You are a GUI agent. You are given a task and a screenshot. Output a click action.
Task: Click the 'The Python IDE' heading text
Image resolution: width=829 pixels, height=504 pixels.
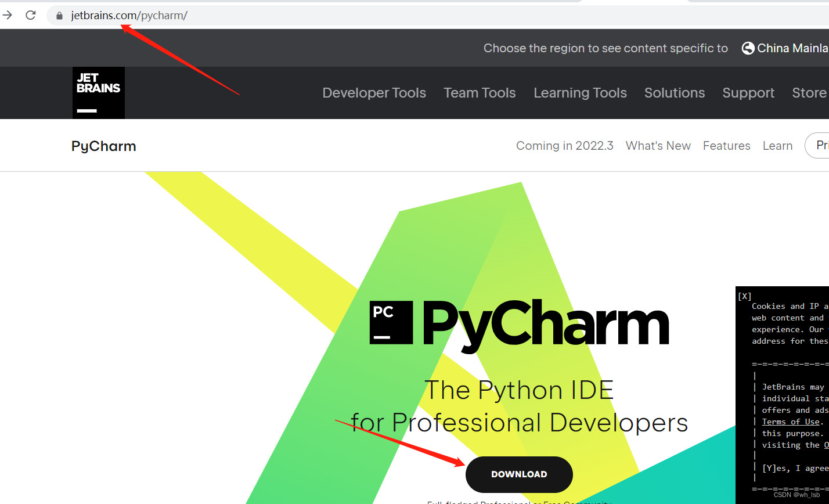coord(519,390)
